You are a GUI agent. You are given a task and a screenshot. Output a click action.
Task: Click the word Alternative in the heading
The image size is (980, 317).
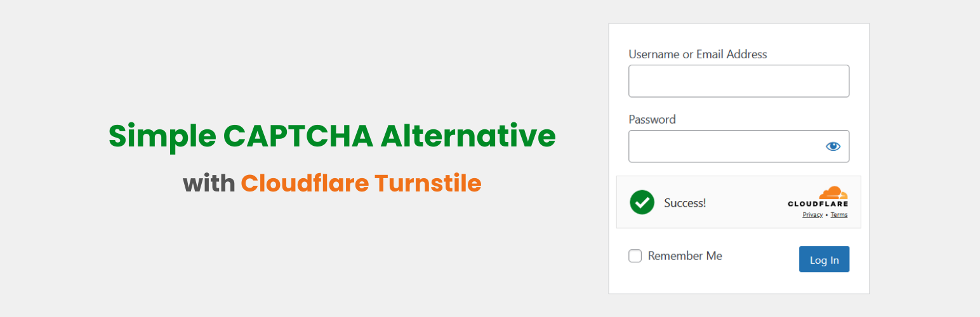[x=468, y=136]
